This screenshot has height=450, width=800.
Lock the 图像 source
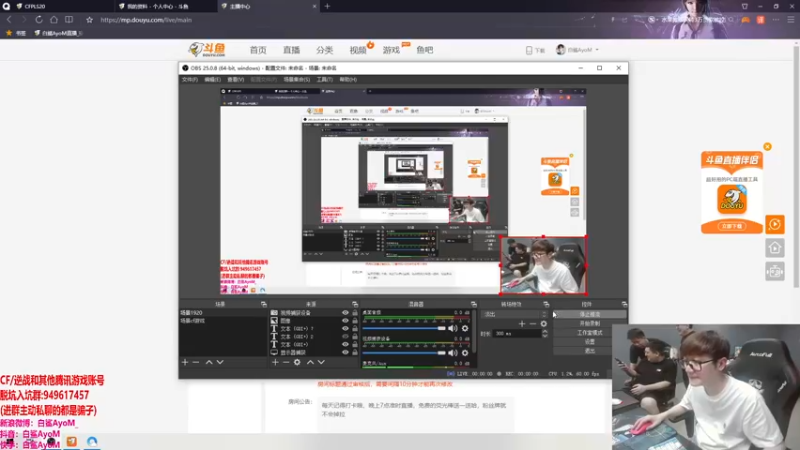click(355, 320)
